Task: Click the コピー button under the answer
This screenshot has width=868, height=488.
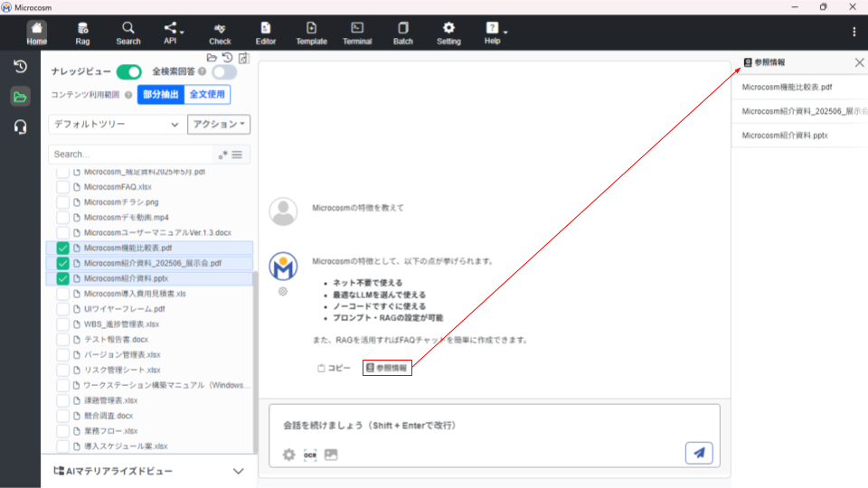Action: pos(334,368)
